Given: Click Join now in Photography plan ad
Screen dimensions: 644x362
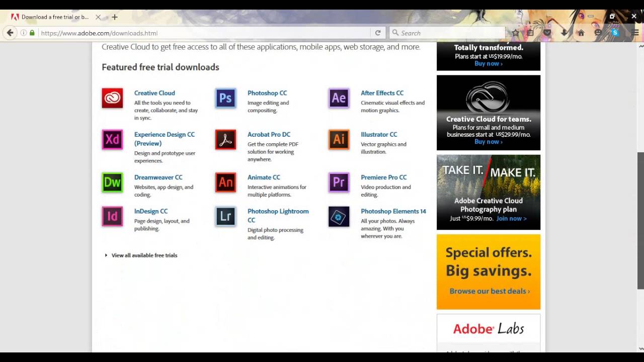Looking at the screenshot, I should 511,218.
